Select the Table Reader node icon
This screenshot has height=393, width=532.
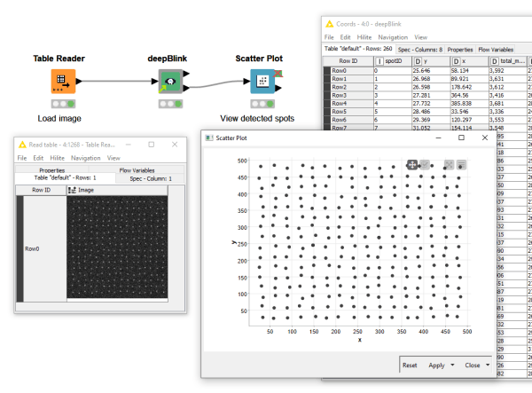[64, 82]
